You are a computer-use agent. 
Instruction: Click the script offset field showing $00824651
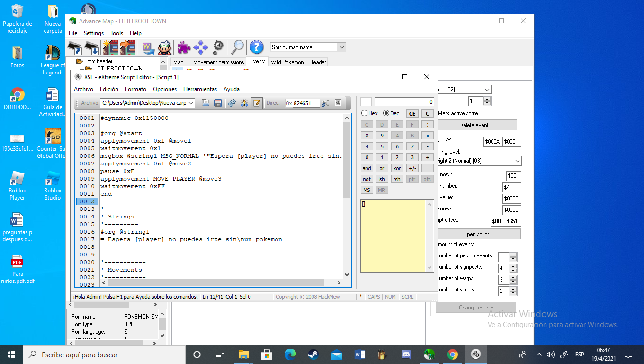pyautogui.click(x=505, y=221)
